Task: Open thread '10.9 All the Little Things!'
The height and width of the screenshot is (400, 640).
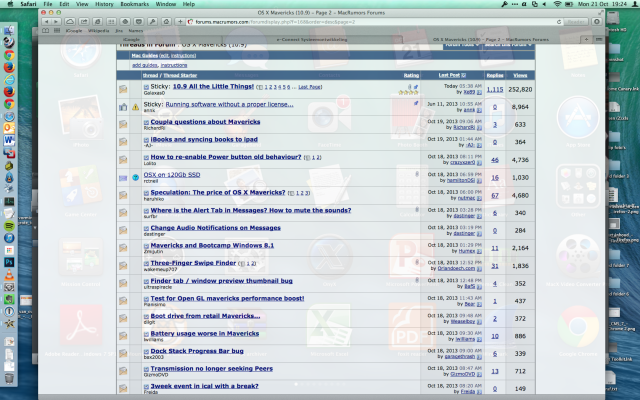Action: (213, 87)
